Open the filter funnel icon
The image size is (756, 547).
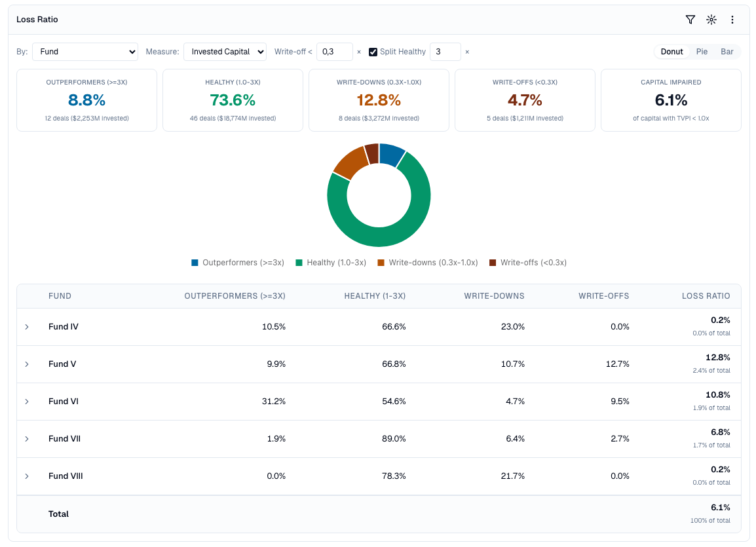click(x=690, y=20)
